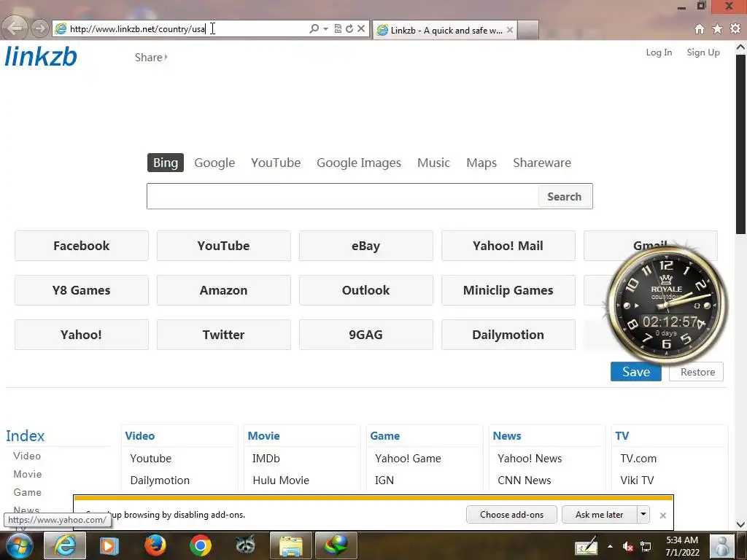Click the address bar search magnifier icon

pyautogui.click(x=314, y=28)
